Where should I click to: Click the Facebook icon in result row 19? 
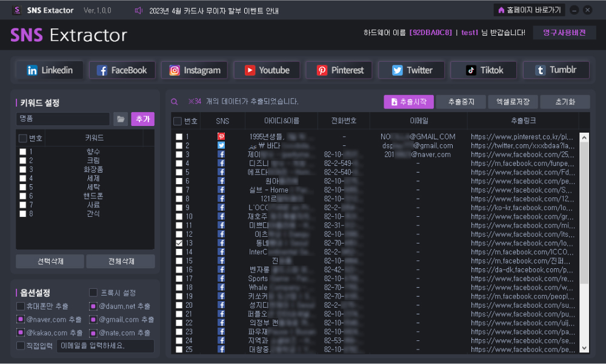[x=221, y=296]
